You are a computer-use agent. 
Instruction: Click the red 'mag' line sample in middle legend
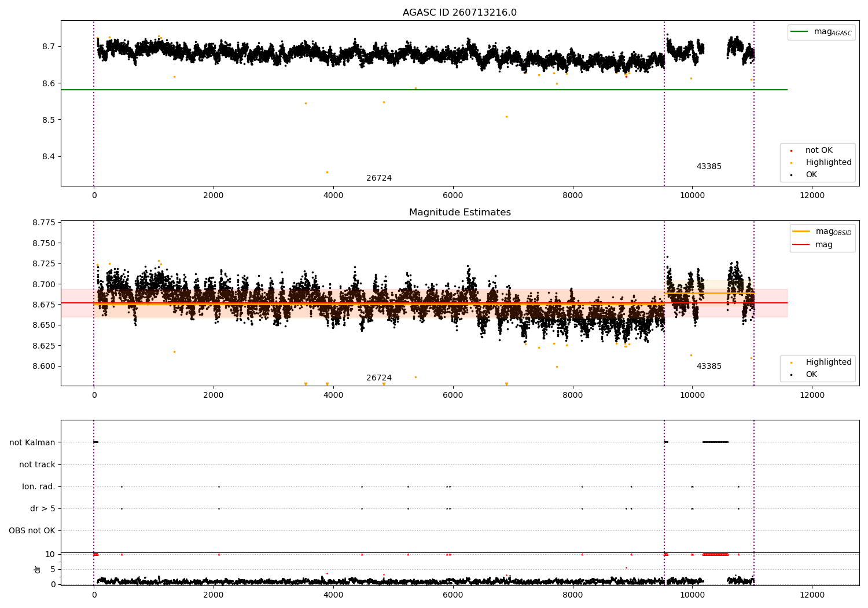point(801,245)
